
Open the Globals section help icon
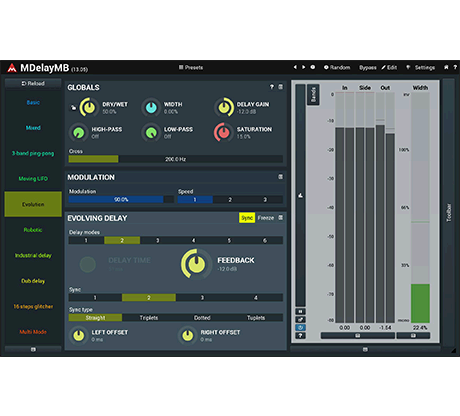pos(272,87)
